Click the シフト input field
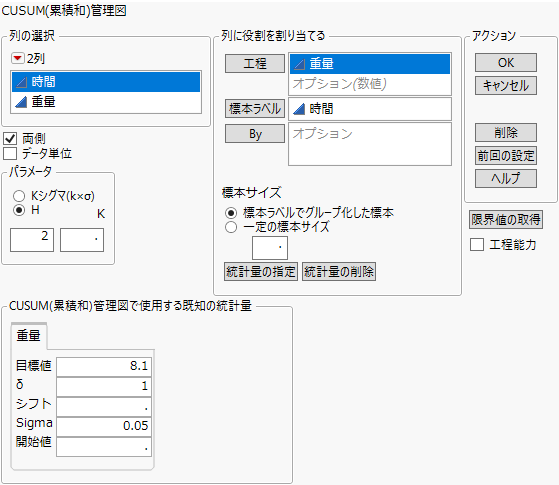This screenshot has height=485, width=559. pyautogui.click(x=104, y=407)
